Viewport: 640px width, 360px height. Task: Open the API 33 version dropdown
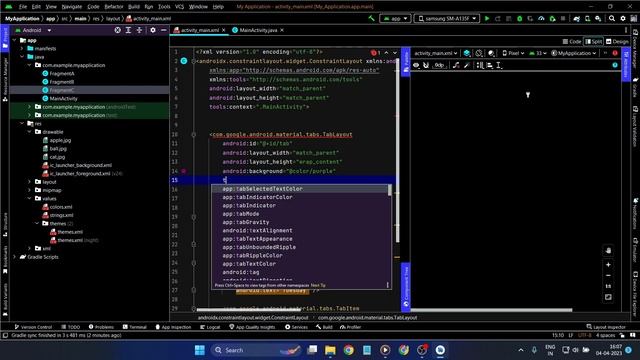(538, 53)
